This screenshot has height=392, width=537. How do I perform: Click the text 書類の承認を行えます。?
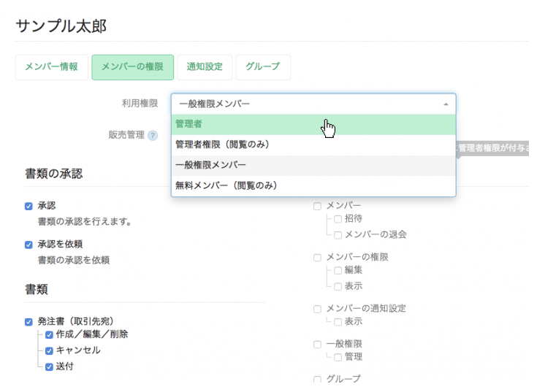[x=85, y=222]
